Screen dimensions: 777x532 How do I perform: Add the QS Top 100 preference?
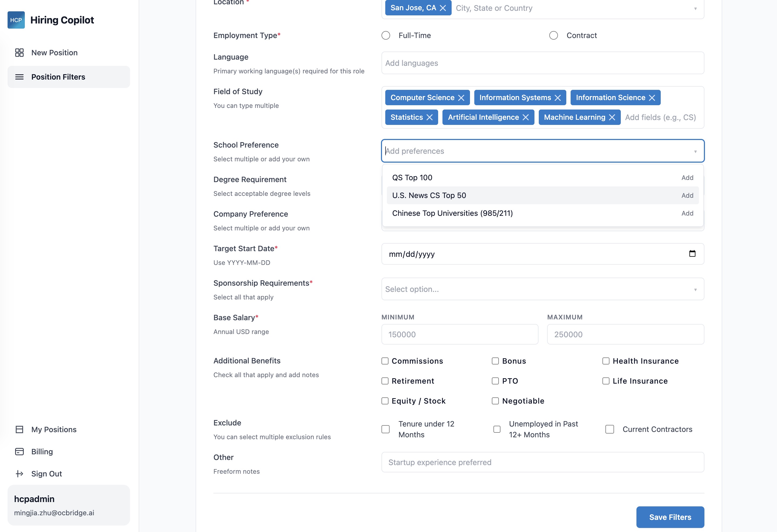(687, 178)
